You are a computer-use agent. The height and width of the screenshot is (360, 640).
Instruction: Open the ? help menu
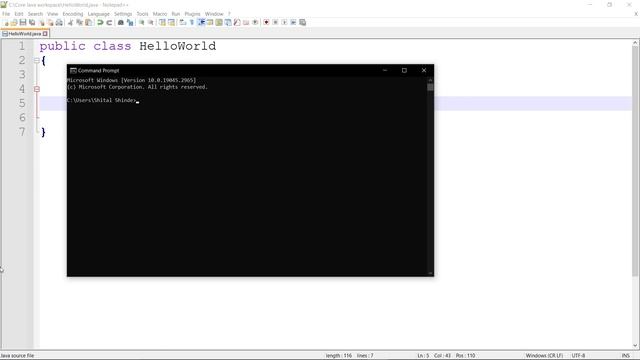tap(229, 14)
